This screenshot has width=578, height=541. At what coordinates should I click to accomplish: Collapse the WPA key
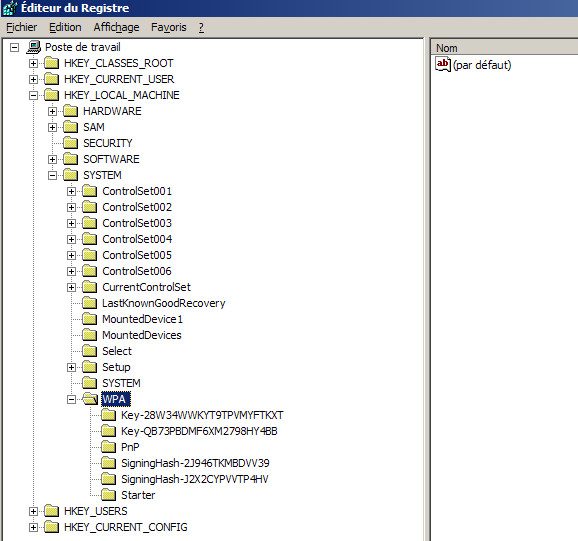click(72, 399)
